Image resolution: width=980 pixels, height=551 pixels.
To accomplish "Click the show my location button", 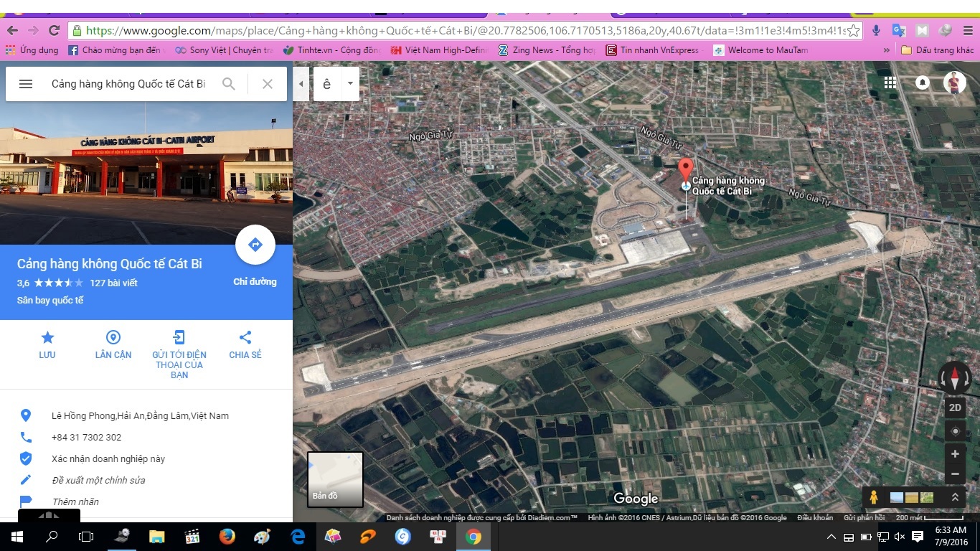I will (x=955, y=431).
